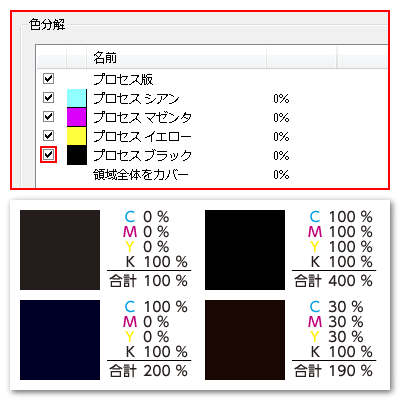400x400 pixels.
Task: Click the black process color swatch
Action: click(x=77, y=155)
